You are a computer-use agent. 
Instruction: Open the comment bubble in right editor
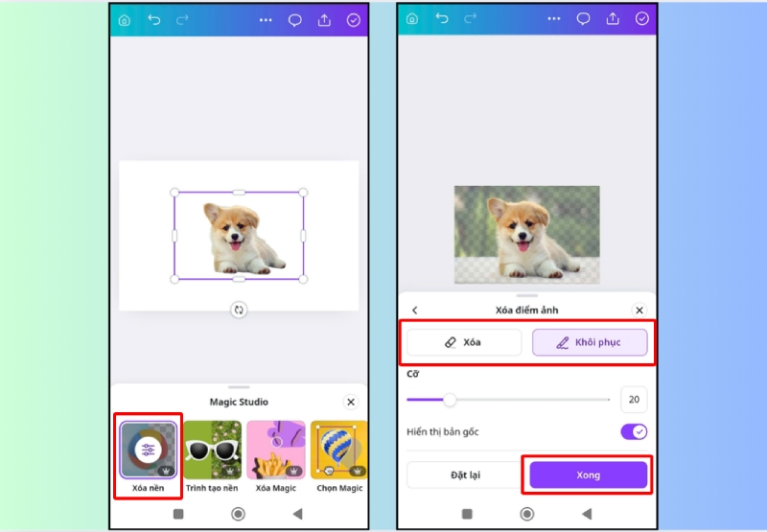click(583, 19)
